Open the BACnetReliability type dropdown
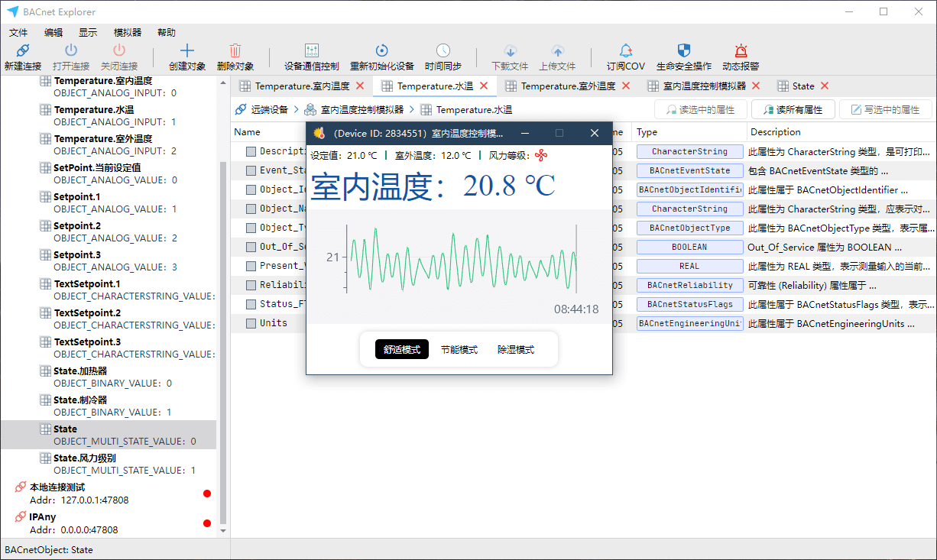The width and height of the screenshot is (937, 560). [689, 285]
